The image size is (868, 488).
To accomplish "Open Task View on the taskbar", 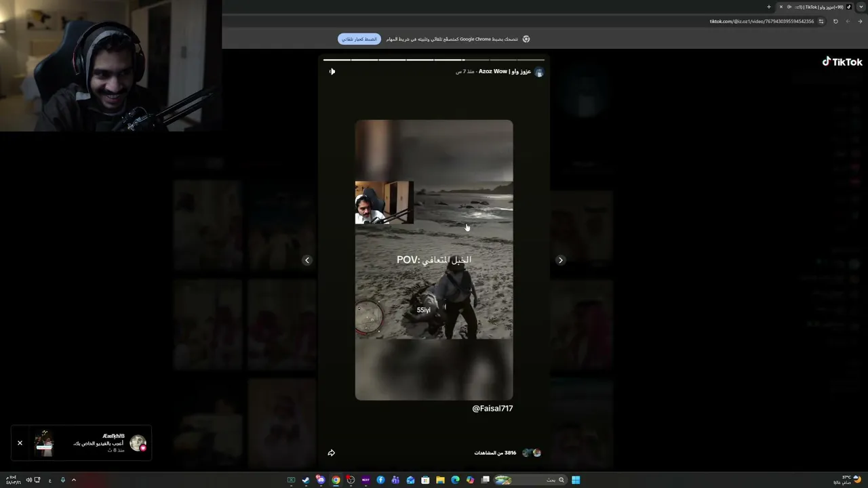I will [486, 480].
